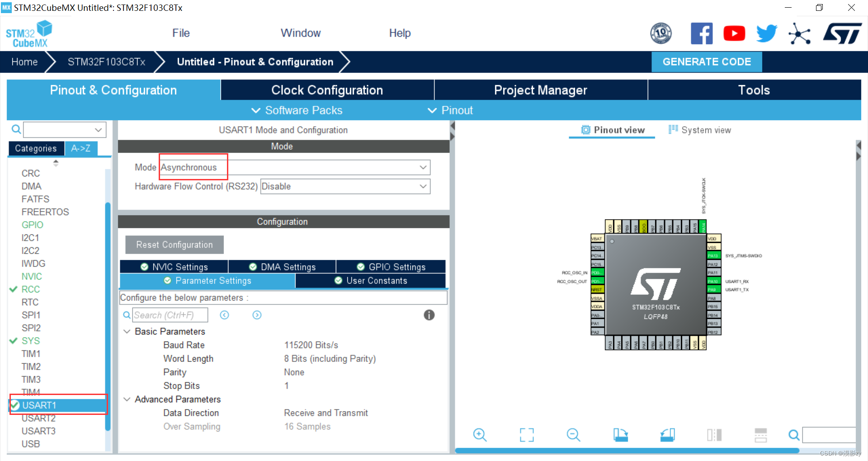The image size is (868, 461).
Task: Select SYS peripheral in list
Action: point(31,341)
